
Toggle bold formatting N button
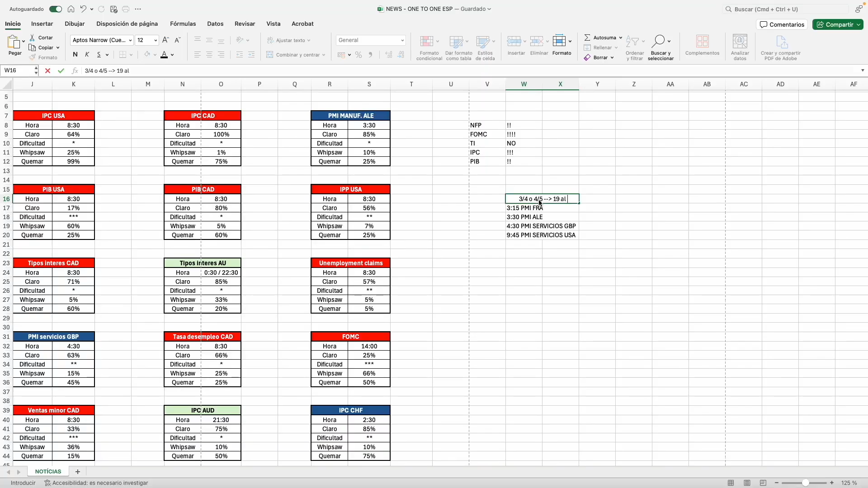75,55
